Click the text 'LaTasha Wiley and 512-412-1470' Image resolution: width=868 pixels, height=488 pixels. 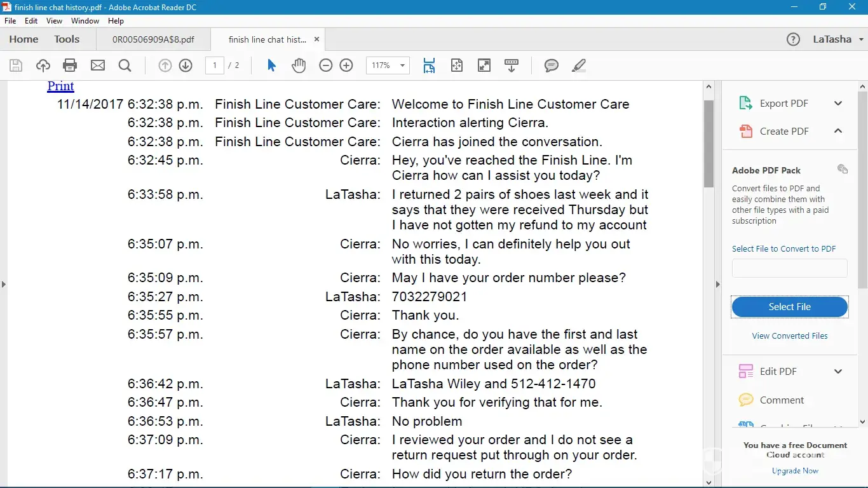(x=494, y=384)
